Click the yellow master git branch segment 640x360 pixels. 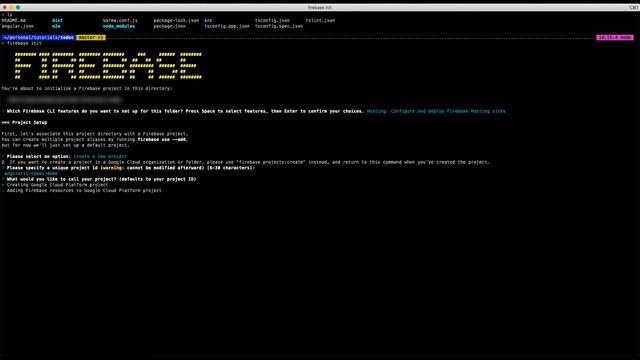(91, 38)
